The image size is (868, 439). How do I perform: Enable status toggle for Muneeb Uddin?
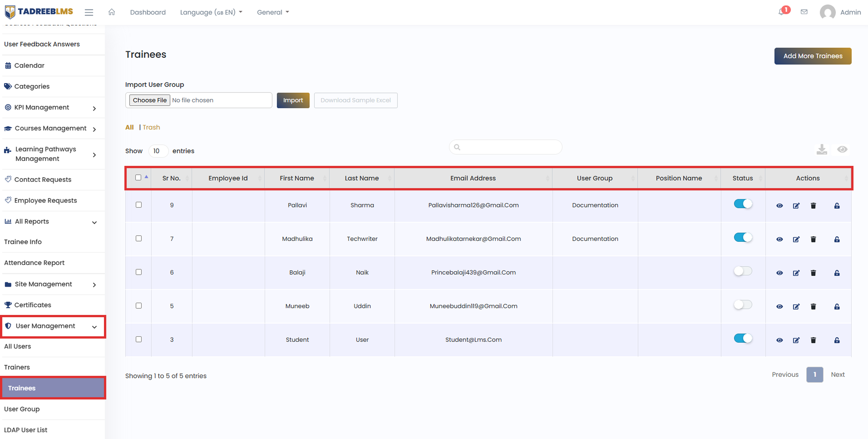tap(743, 305)
